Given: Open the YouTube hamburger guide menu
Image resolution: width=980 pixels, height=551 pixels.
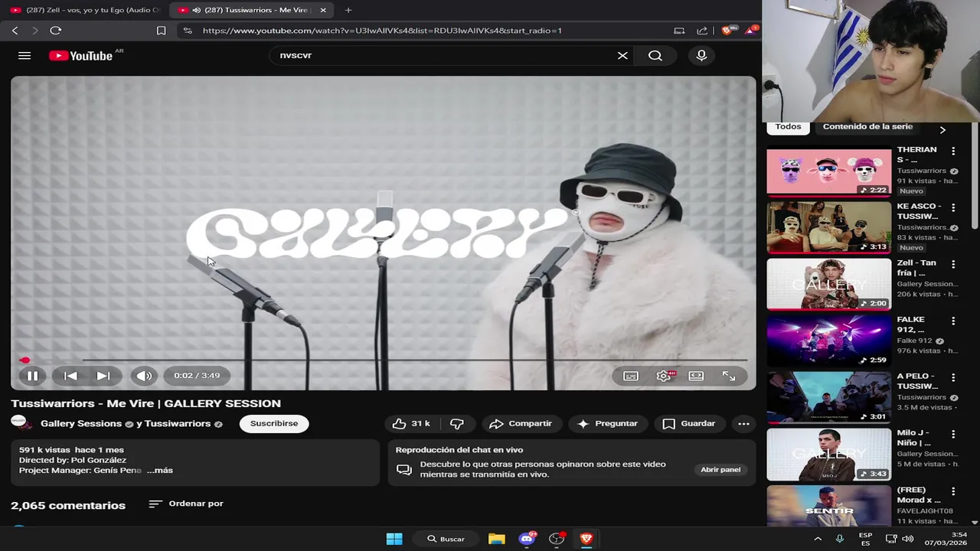Looking at the screenshot, I should tap(24, 56).
